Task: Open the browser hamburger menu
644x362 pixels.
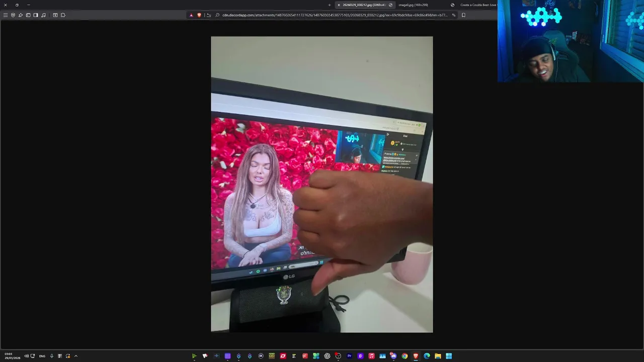Action: (x=6, y=15)
